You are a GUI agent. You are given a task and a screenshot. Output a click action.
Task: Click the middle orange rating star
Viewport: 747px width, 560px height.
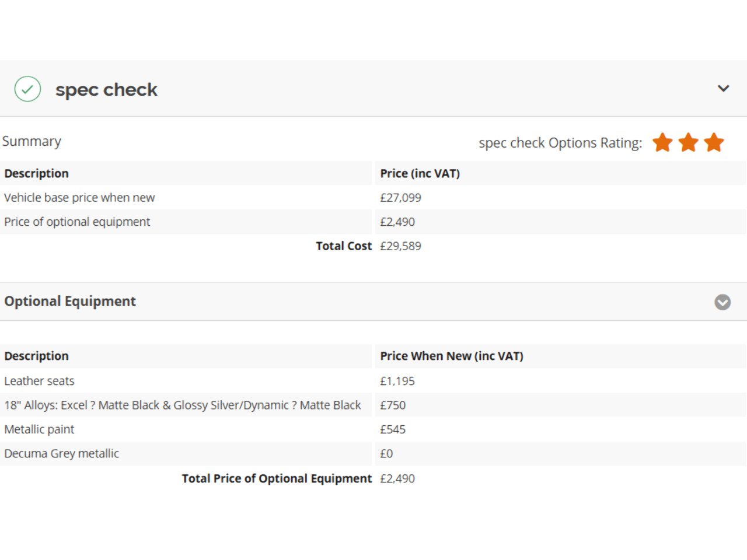(688, 142)
